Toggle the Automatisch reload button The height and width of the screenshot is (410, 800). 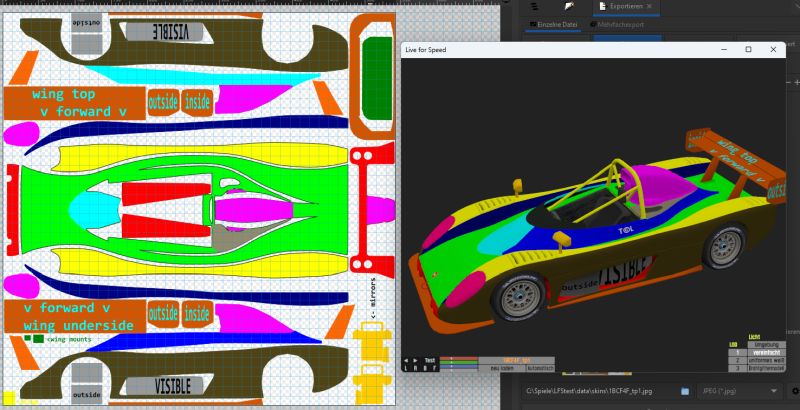[540, 368]
